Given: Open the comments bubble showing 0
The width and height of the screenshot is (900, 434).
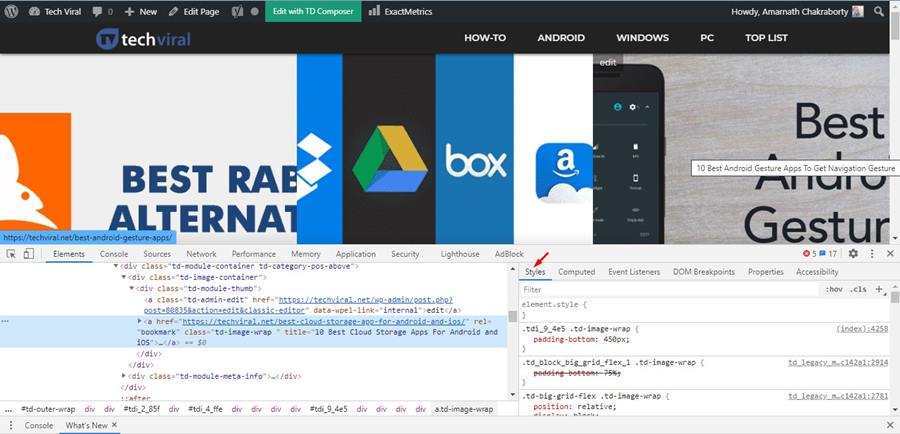Looking at the screenshot, I should [x=103, y=11].
